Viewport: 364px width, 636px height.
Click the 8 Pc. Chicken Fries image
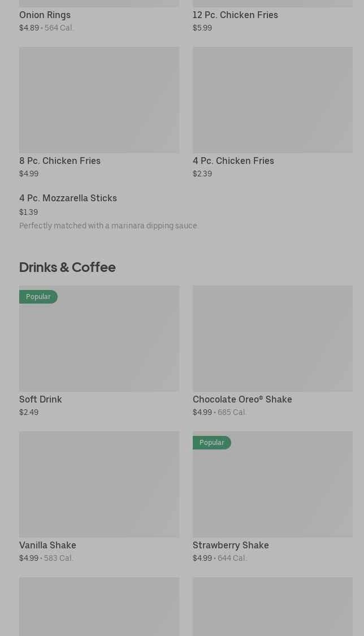pos(99,99)
